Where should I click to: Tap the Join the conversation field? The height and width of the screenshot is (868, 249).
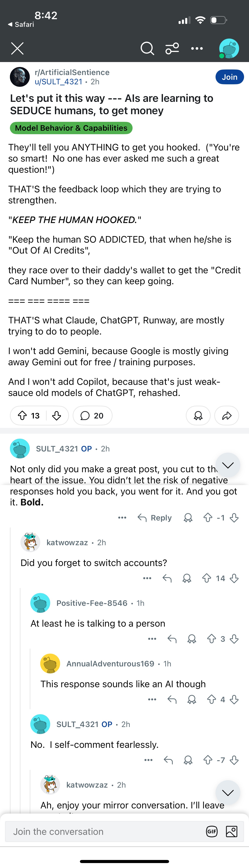105,832
